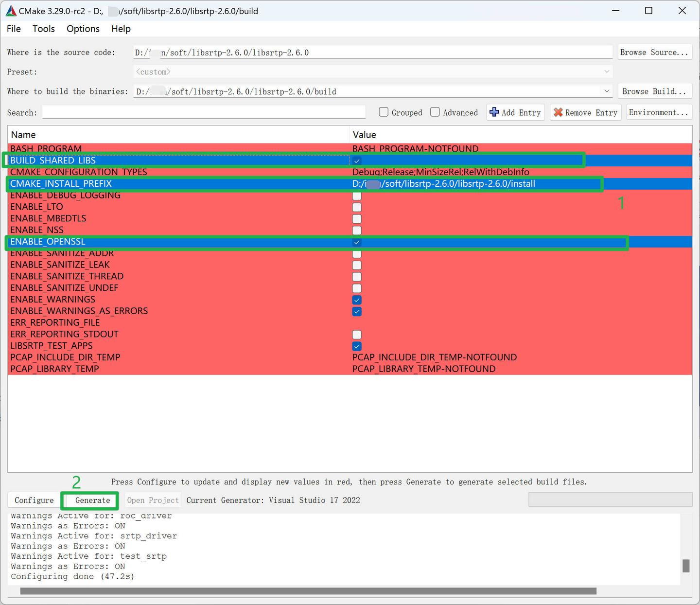Click the source code path field

(x=372, y=53)
